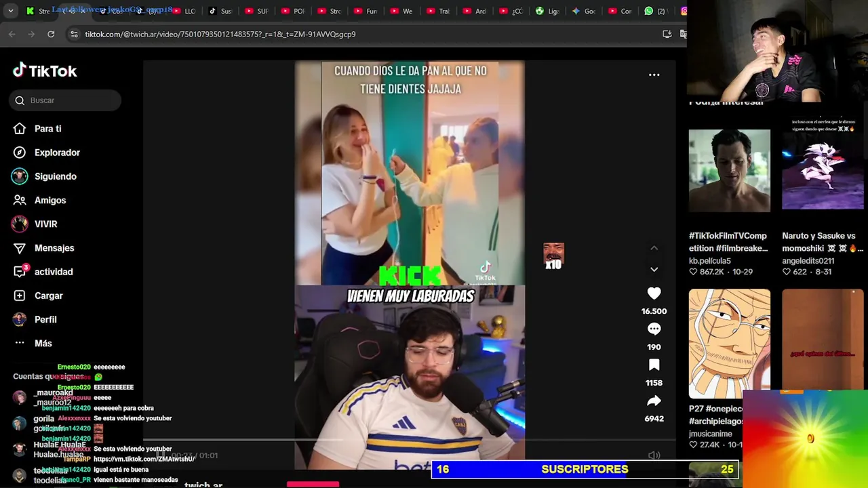Switch to the 'Tral' YouTube tab
Image resolution: width=868 pixels, height=488 pixels.
[x=439, y=11]
